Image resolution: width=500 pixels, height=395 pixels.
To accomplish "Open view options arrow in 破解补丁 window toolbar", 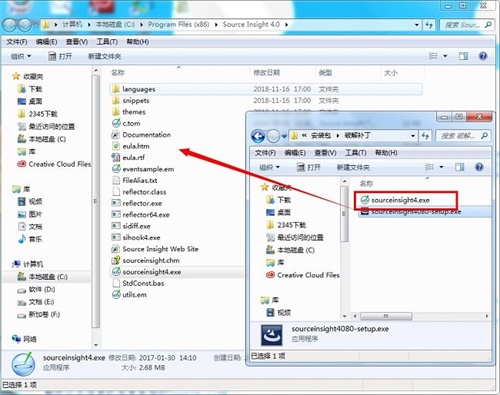I will click(441, 167).
